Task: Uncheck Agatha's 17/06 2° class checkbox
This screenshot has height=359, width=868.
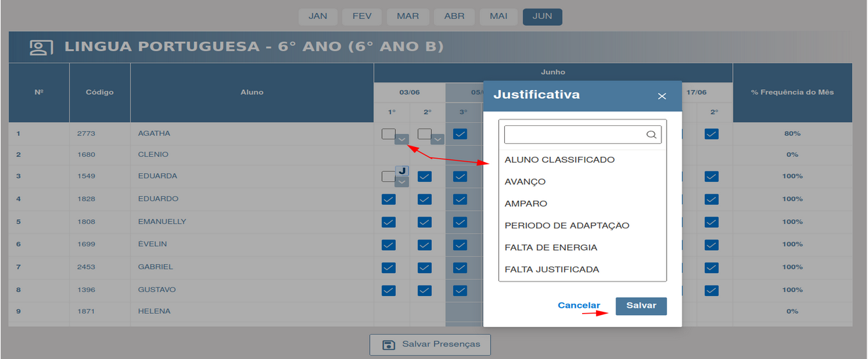Action: [x=712, y=134]
